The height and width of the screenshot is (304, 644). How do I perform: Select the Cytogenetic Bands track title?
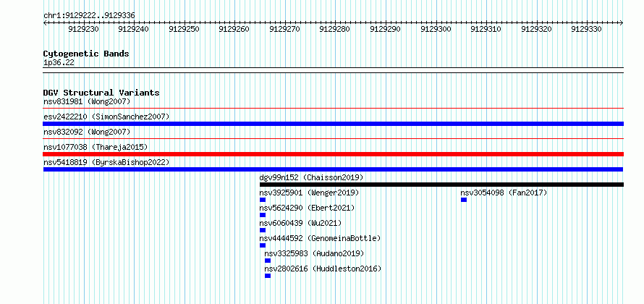coord(86,54)
